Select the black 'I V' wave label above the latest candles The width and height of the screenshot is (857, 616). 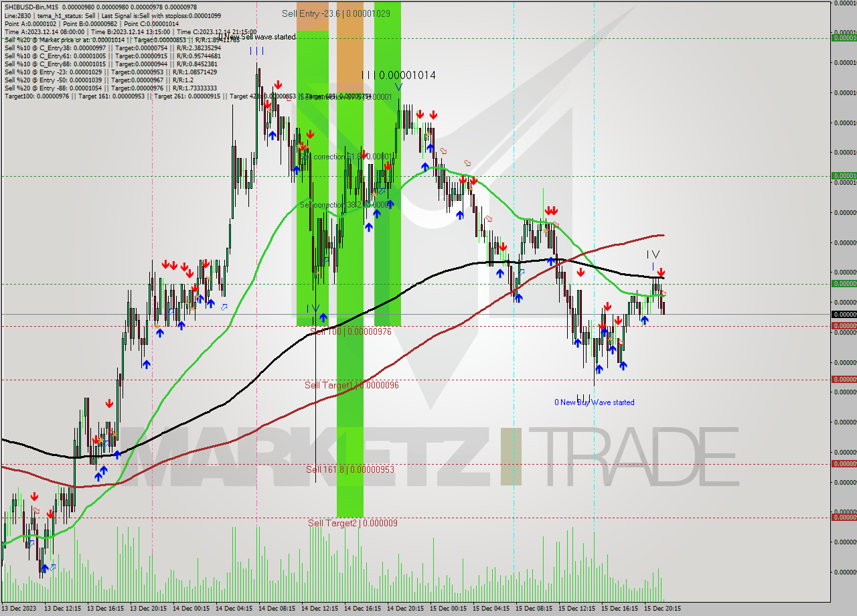tap(653, 254)
